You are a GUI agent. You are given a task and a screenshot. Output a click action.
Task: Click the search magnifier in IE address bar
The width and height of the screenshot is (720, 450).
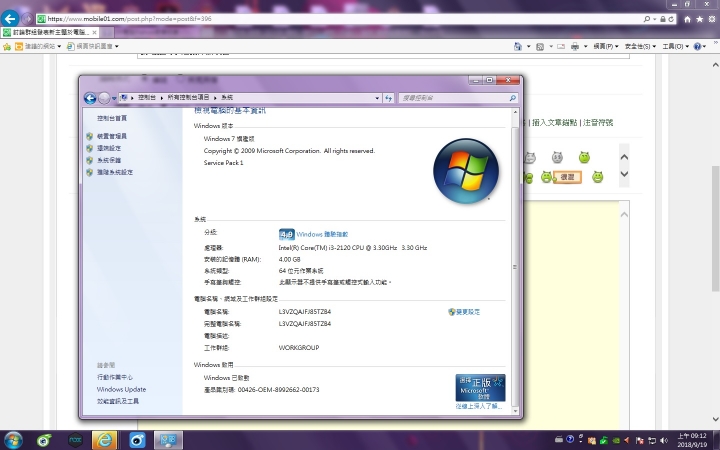(647, 19)
